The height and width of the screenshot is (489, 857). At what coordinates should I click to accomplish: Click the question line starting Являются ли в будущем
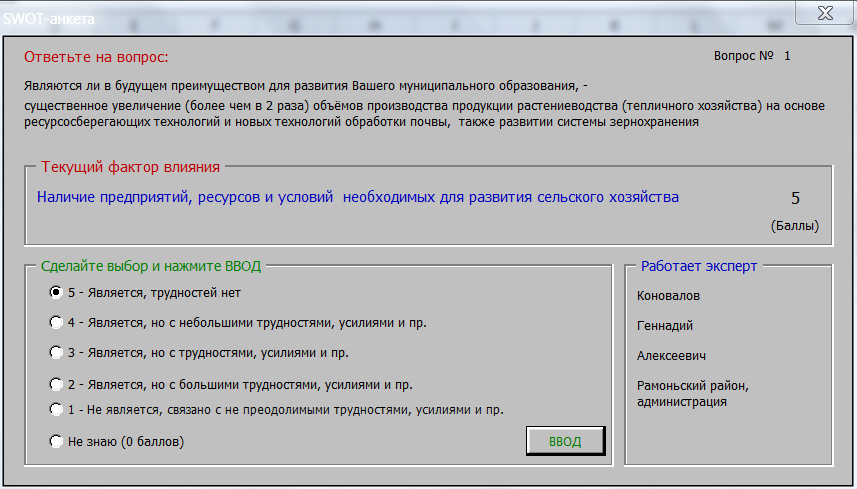point(306,86)
